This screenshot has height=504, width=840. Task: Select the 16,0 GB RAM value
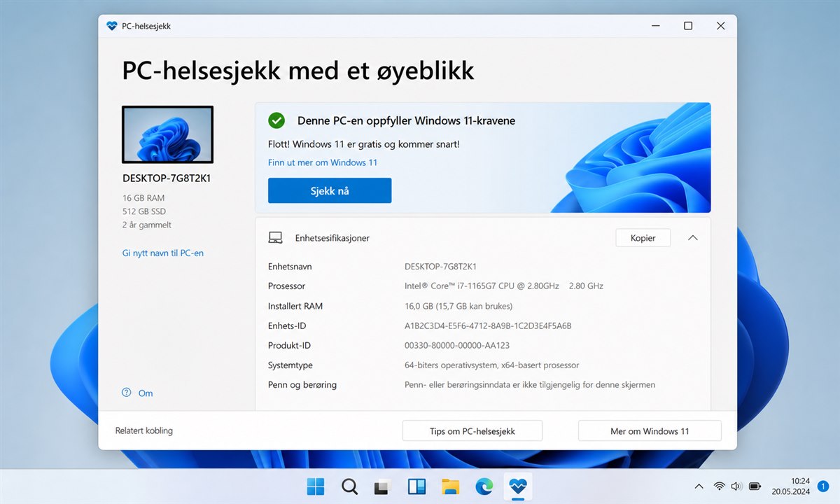coord(458,306)
